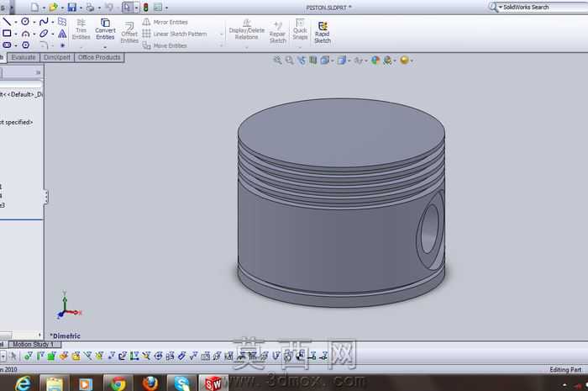Select the sketch Point tool
This screenshot has width=588, height=391.
(62, 45)
